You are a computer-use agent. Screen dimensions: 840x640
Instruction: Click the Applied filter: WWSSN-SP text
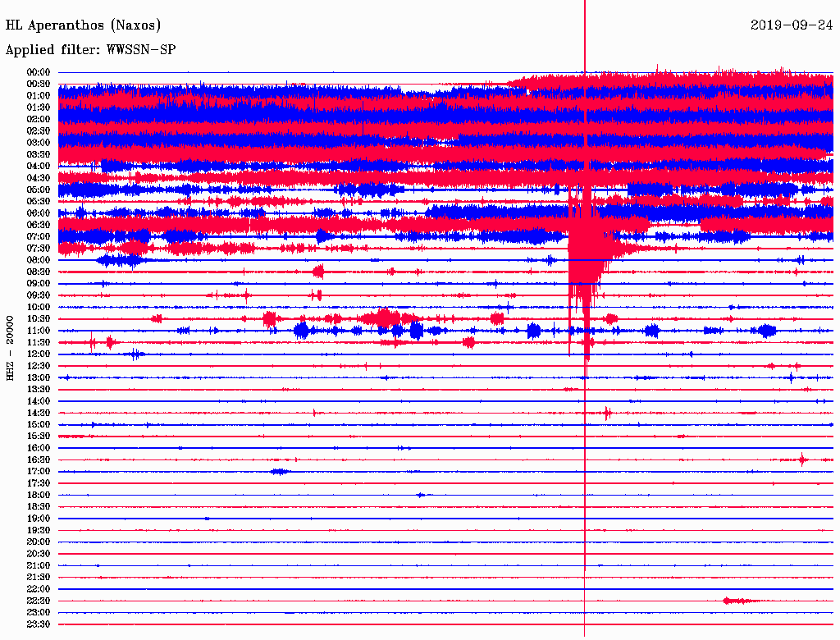click(x=90, y=50)
